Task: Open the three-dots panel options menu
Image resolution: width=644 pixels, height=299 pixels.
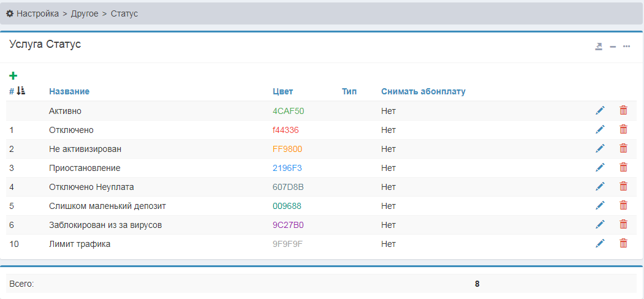Action: pos(626,47)
